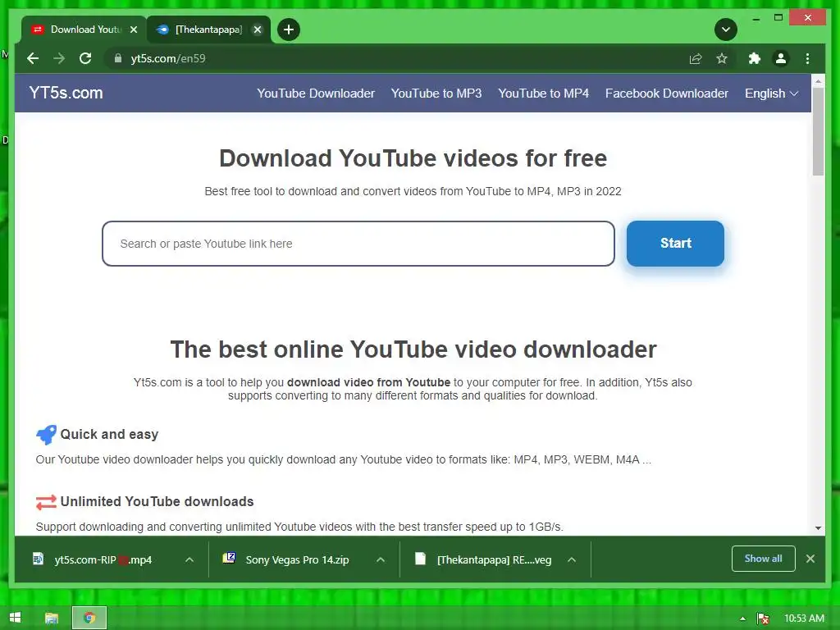Image resolution: width=840 pixels, height=630 pixels.
Task: Share this page using share icon
Action: 696,58
